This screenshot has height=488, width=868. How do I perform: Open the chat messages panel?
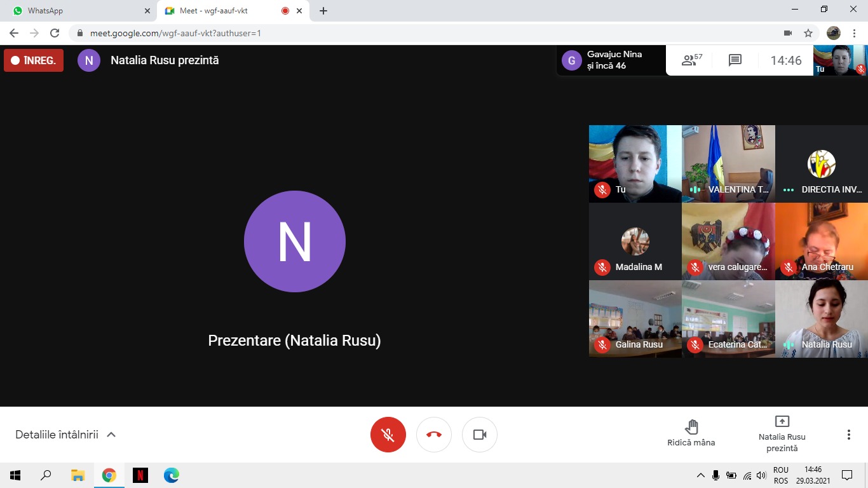(735, 60)
